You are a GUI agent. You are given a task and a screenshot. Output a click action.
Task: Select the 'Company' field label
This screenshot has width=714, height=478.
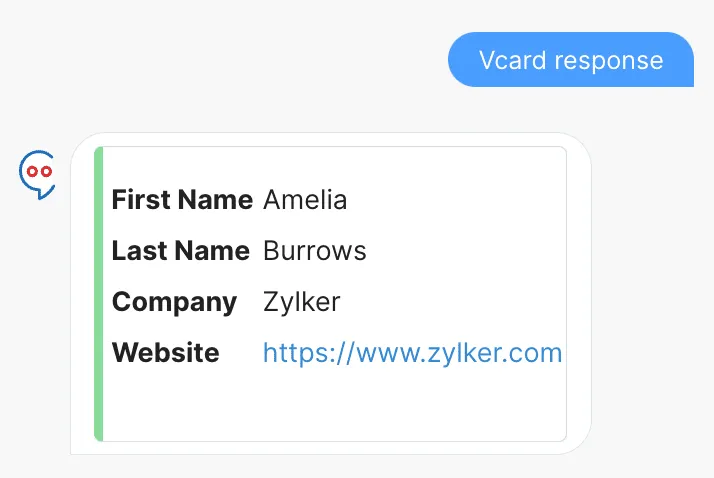(174, 301)
